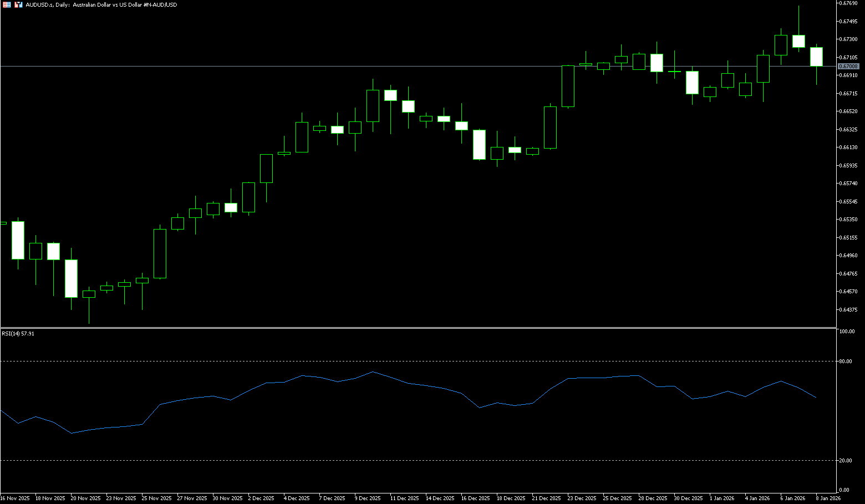This screenshot has height=504, width=865.
Task: Click the 9 Dec 2025 date label
Action: (367, 498)
